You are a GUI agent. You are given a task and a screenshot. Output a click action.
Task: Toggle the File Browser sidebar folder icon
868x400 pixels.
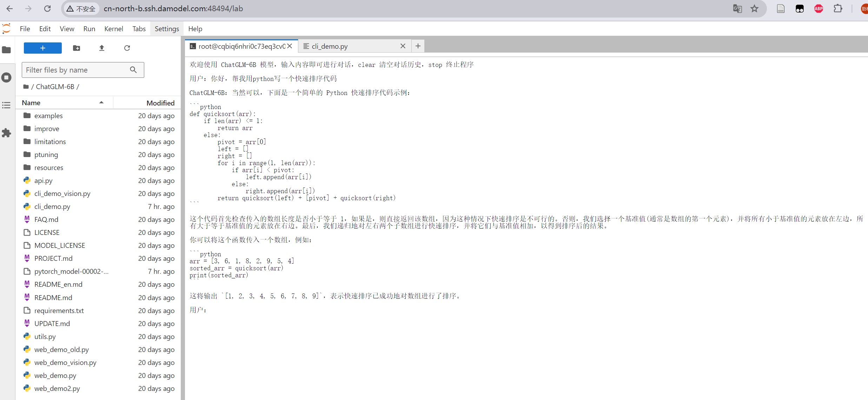click(6, 50)
